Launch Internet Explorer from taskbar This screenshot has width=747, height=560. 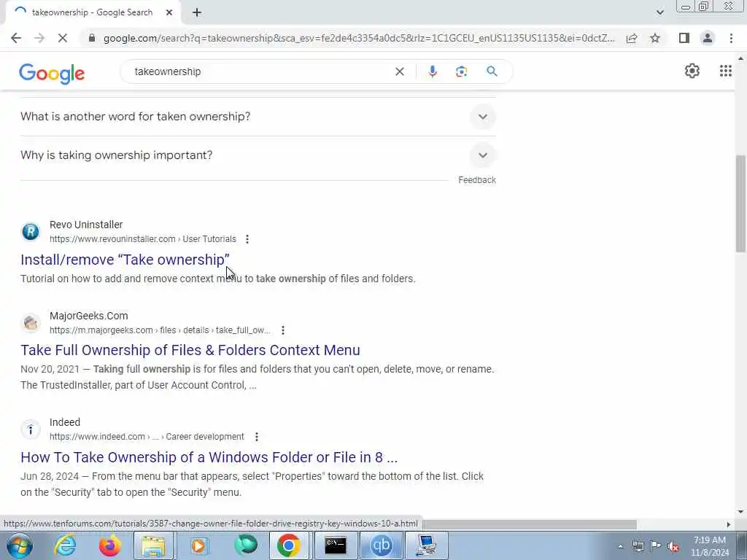click(65, 545)
